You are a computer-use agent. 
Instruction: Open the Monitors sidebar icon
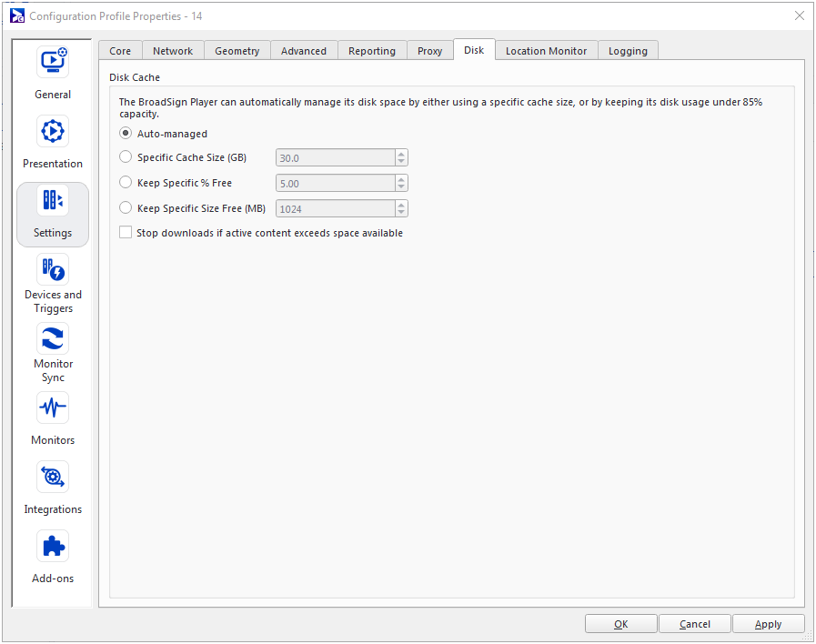[53, 408]
